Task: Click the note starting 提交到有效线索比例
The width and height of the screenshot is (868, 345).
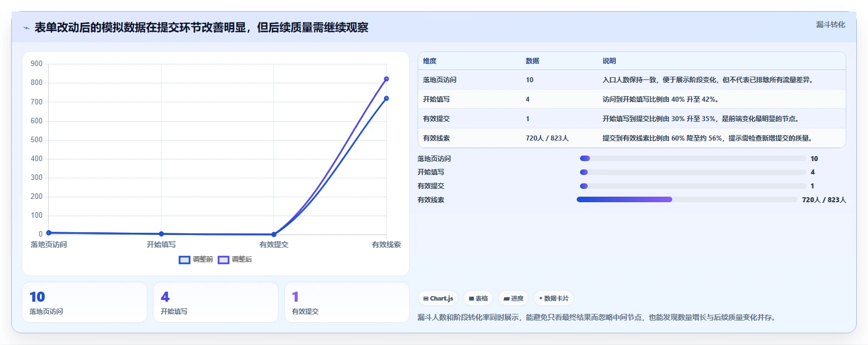Action: pyautogui.click(x=710, y=138)
